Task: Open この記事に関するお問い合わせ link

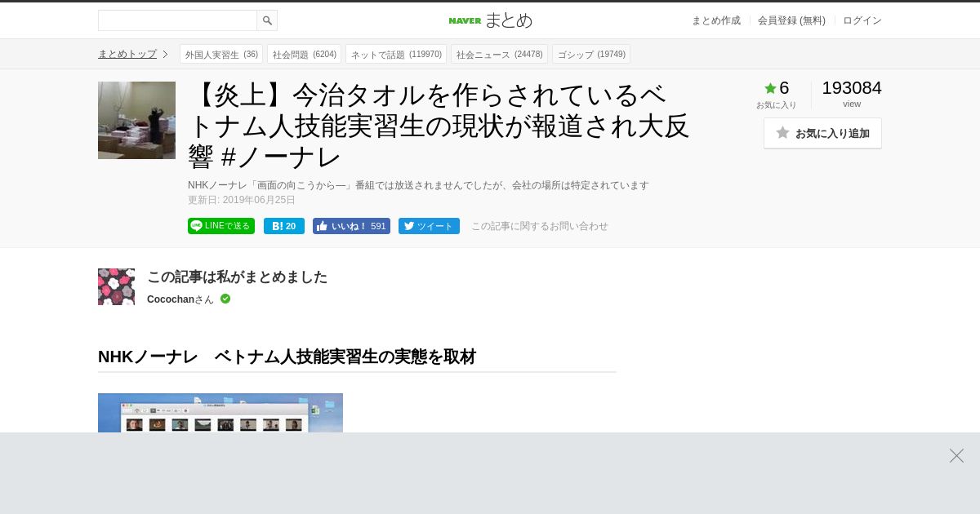Action: pyautogui.click(x=540, y=226)
